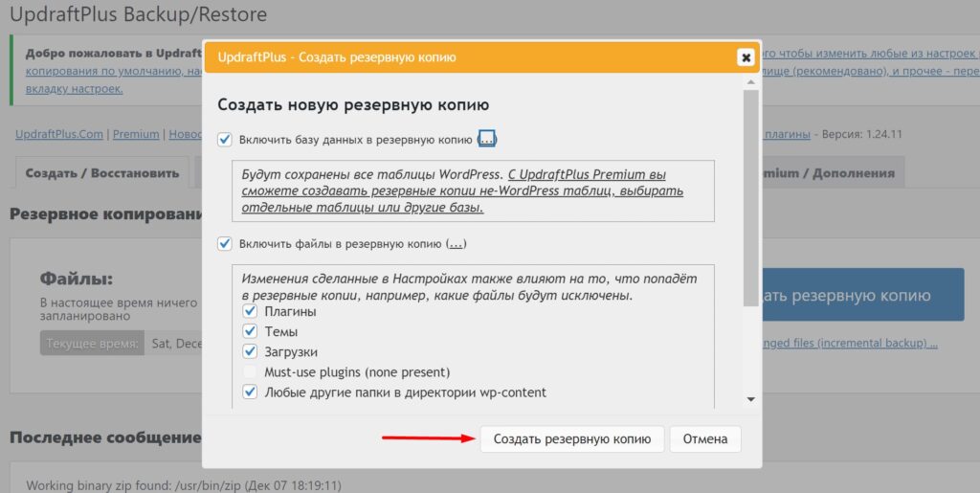Click the dialog vertical scrollbar thumb
Viewport: 980px width, 493px height.
750,198
